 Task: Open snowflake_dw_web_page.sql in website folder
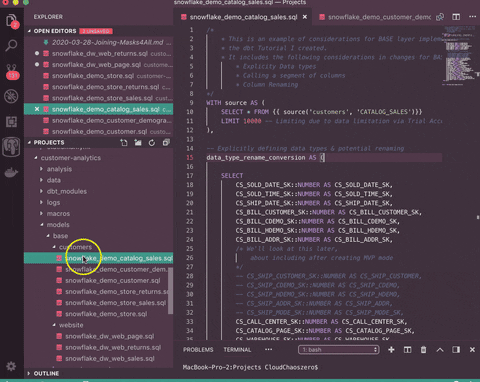[109, 336]
